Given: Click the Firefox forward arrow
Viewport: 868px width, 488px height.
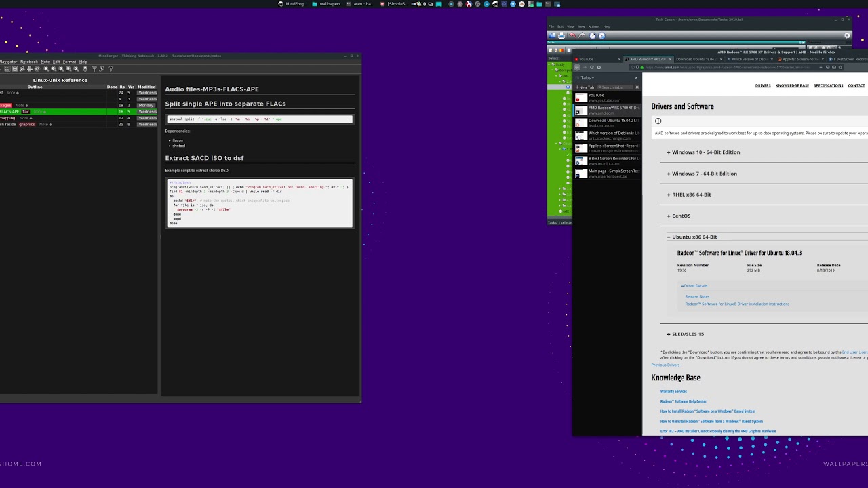Looking at the screenshot, I should tap(585, 67).
